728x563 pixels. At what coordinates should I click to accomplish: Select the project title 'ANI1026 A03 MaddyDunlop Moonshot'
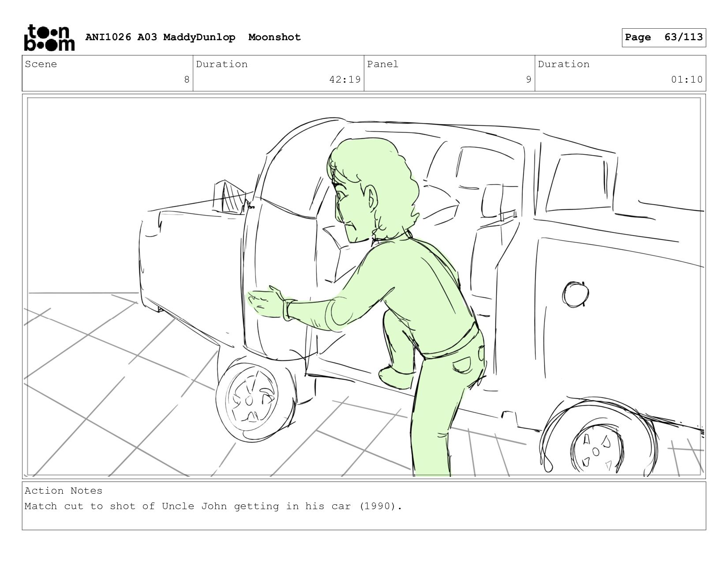[193, 37]
